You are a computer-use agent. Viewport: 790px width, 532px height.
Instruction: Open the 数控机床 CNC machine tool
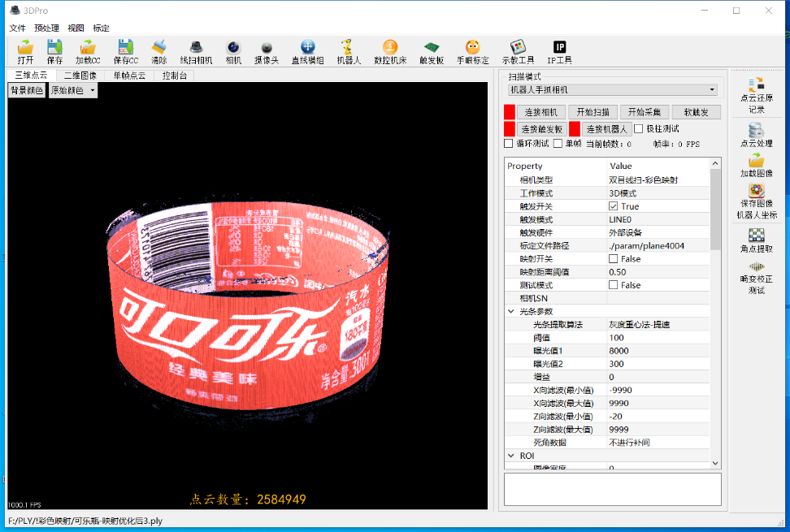390,52
